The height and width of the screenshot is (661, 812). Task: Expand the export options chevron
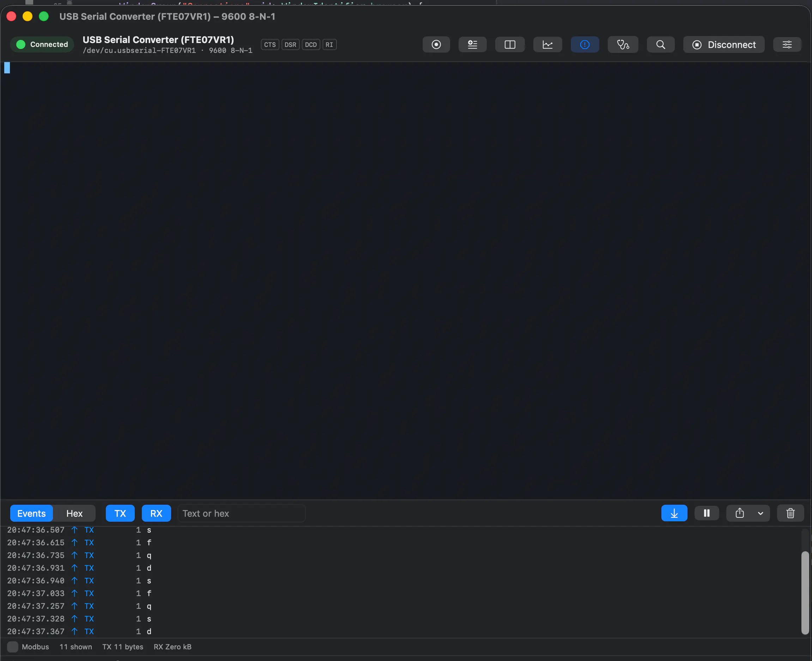click(x=761, y=513)
